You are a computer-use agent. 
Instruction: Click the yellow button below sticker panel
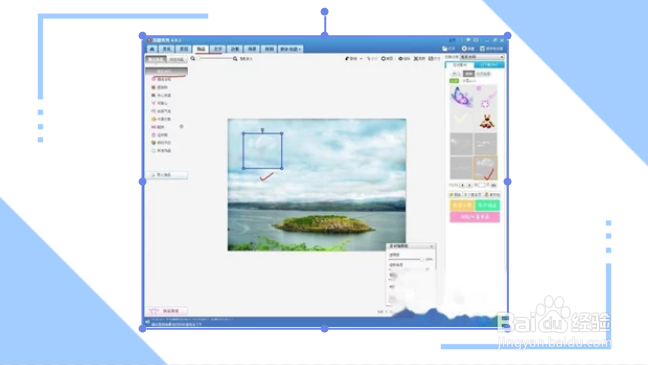tap(462, 205)
